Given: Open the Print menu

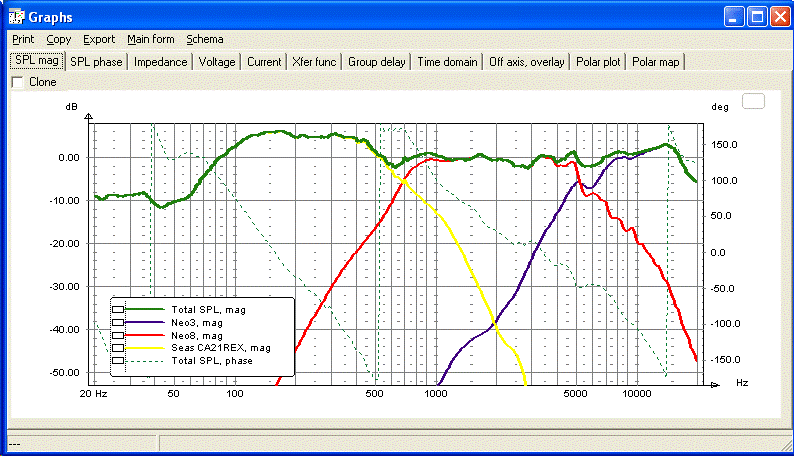Looking at the screenshot, I should point(23,39).
